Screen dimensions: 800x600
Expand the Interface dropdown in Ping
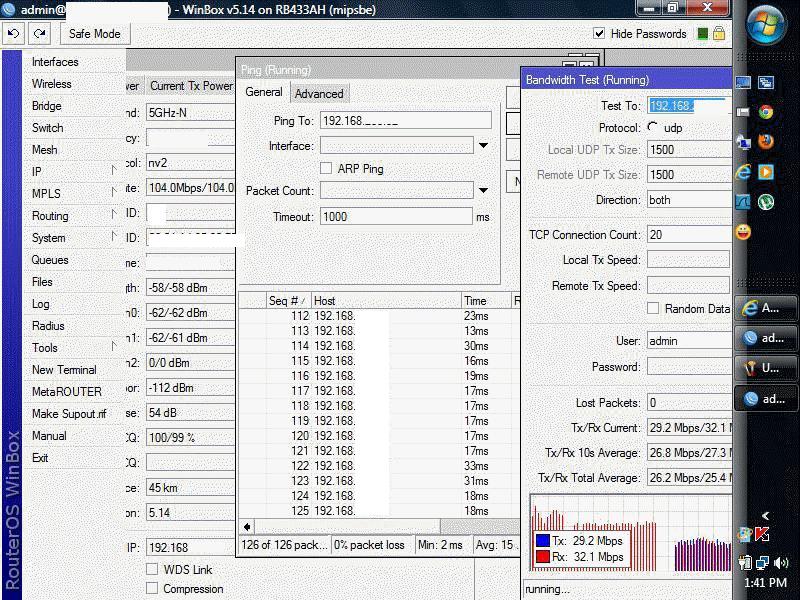[483, 146]
